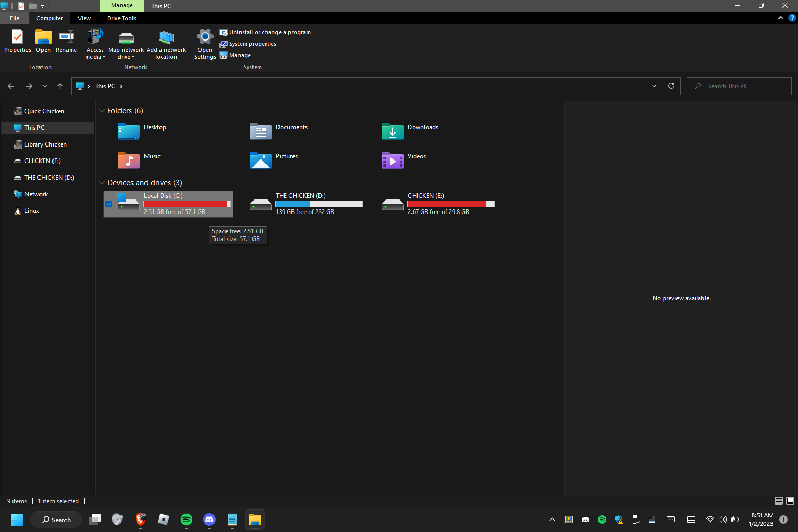
Task: Click the capacity bar of CHICKEN (E:)
Action: (450, 204)
